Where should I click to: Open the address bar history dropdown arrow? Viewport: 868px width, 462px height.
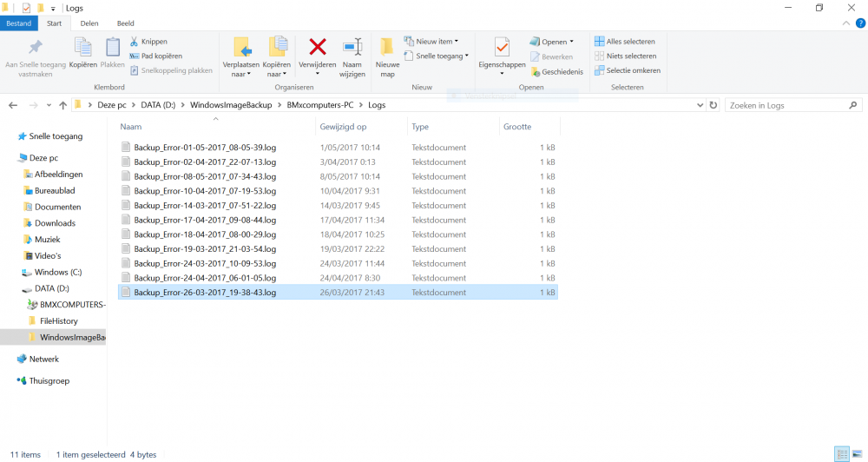(x=700, y=105)
